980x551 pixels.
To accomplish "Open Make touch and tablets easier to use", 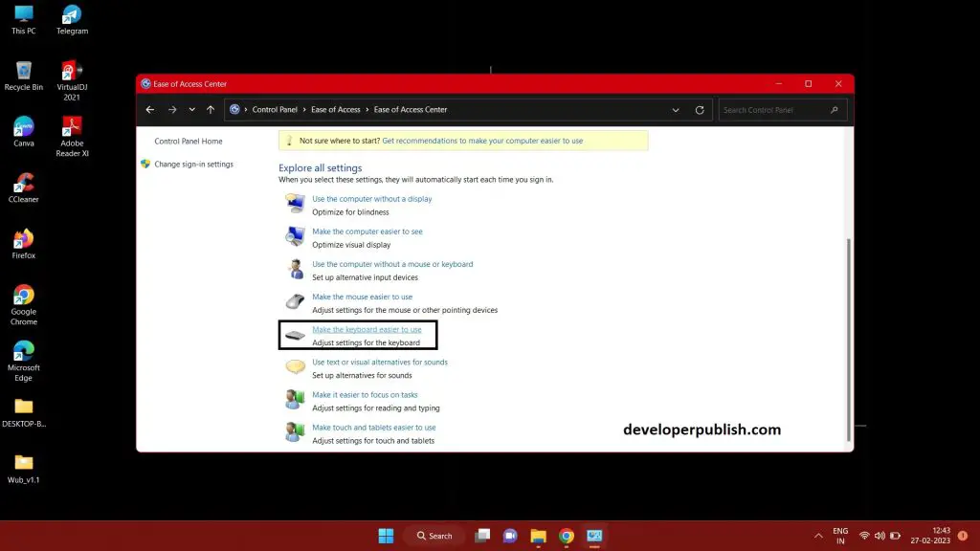I will (x=374, y=428).
